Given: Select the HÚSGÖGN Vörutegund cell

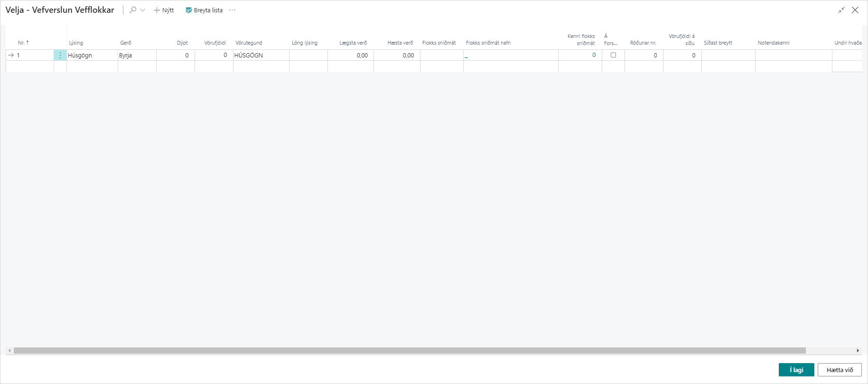Looking at the screenshot, I should pos(261,56).
